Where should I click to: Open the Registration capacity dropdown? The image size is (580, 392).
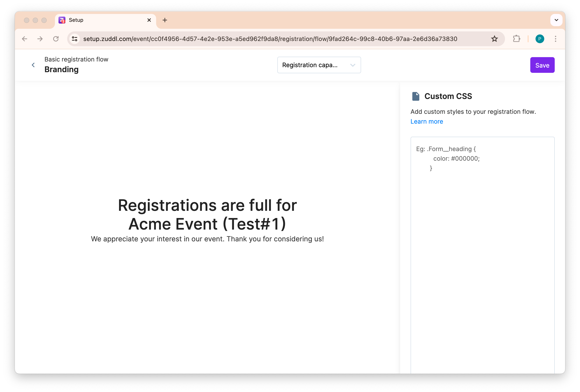[319, 65]
